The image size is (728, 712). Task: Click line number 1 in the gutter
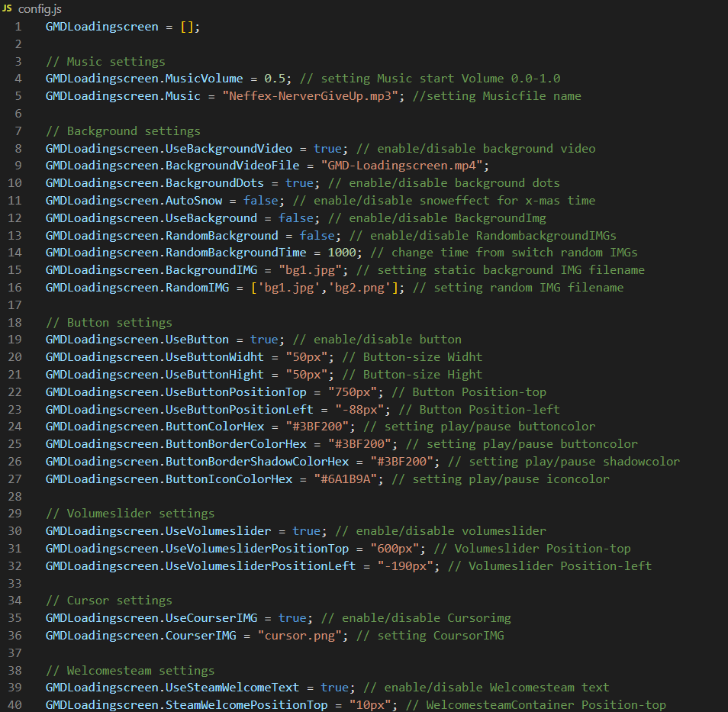[x=18, y=27]
